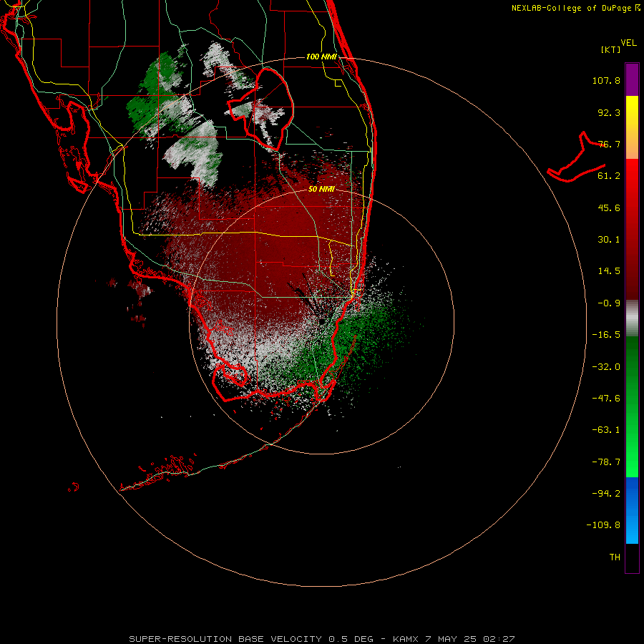Click the purple segment of the color bar
Screen dimensions: 644x644
[x=632, y=79]
